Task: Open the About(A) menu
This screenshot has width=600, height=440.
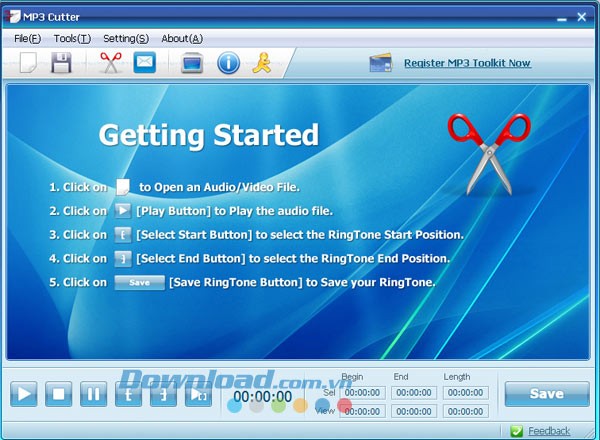Action: (182, 39)
